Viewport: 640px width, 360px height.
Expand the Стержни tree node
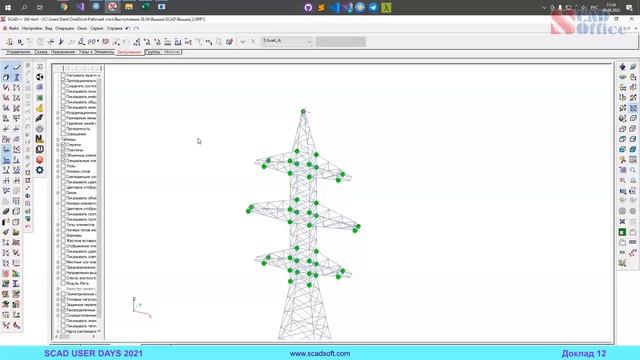(x=58, y=144)
